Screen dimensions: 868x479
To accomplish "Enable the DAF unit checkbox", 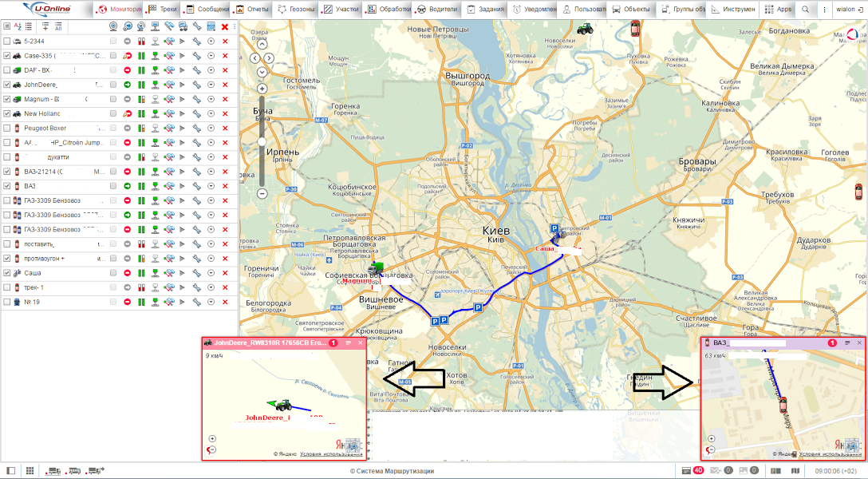I will (7, 70).
